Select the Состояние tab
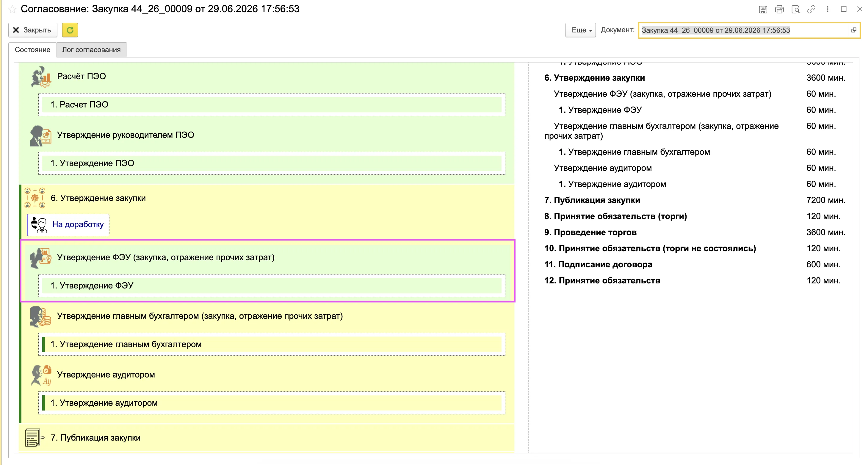 [32, 50]
